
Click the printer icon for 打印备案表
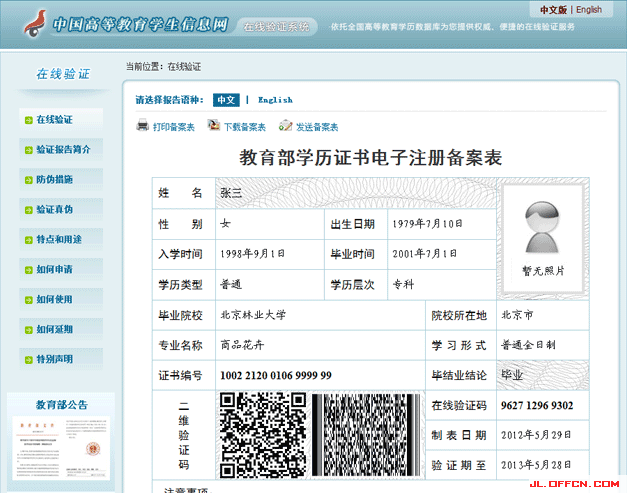[143, 126]
